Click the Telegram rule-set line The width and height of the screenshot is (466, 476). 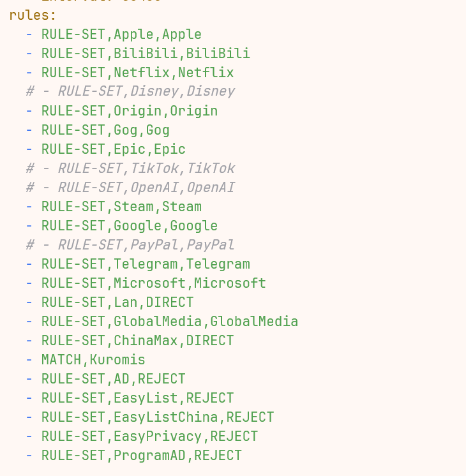click(138, 264)
